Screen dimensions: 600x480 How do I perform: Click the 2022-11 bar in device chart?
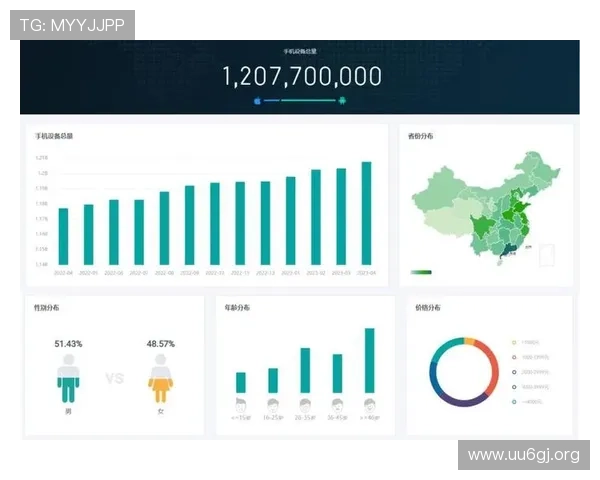(240, 223)
